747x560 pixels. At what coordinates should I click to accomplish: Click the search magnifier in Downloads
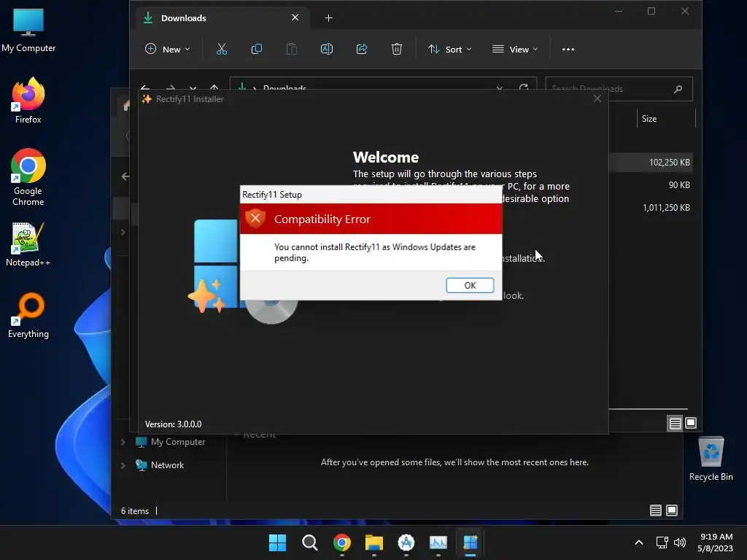point(678,89)
